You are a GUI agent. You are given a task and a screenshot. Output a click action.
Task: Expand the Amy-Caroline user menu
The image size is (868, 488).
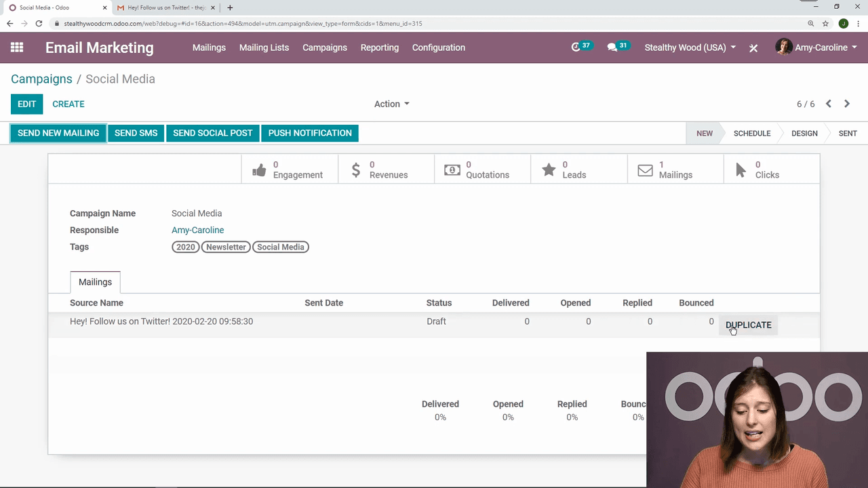(x=816, y=47)
